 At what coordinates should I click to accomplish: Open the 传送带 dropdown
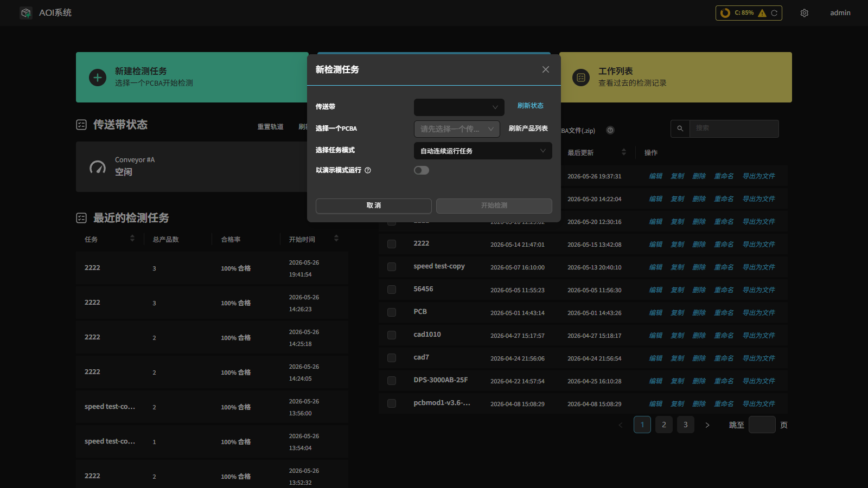pyautogui.click(x=459, y=107)
